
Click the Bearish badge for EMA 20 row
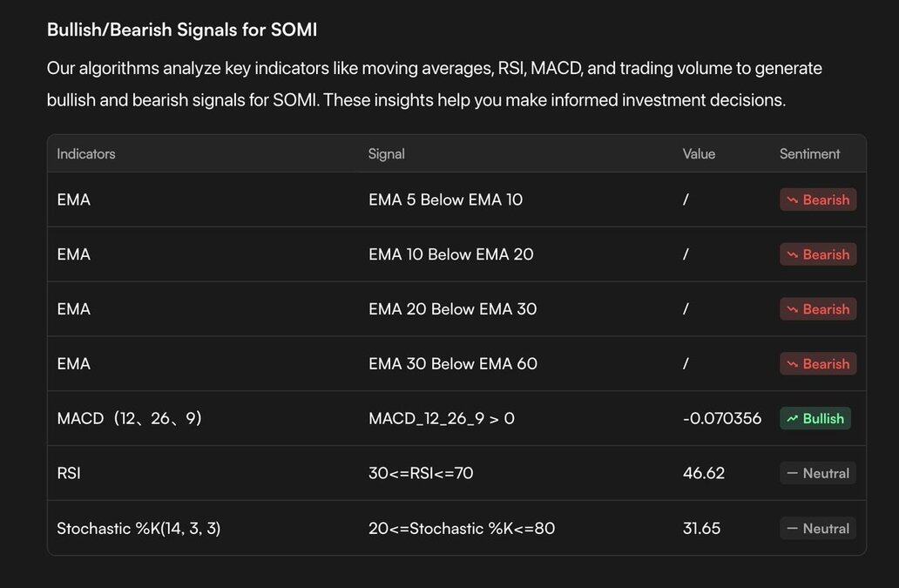click(x=817, y=309)
